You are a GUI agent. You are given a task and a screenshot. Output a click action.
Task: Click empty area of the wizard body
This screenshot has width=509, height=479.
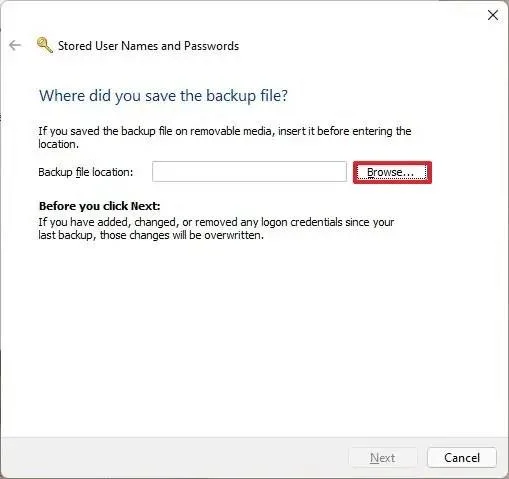(x=253, y=333)
